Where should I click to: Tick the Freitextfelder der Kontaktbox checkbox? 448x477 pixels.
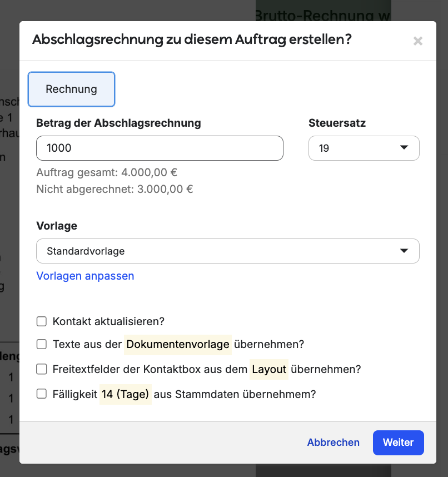pos(42,369)
